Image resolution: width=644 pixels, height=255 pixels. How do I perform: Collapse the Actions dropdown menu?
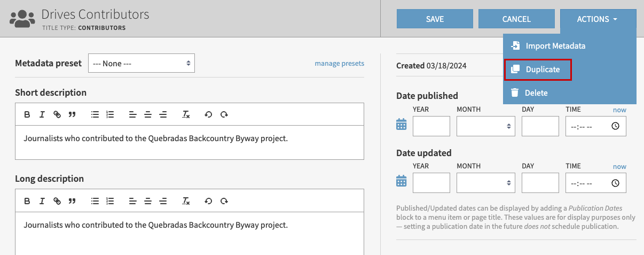point(598,19)
